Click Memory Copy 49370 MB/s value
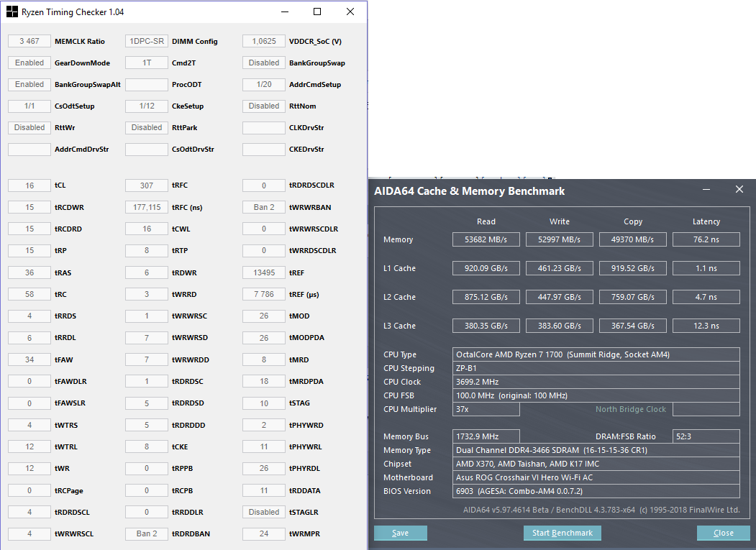Image resolution: width=756 pixels, height=550 pixels. click(632, 239)
